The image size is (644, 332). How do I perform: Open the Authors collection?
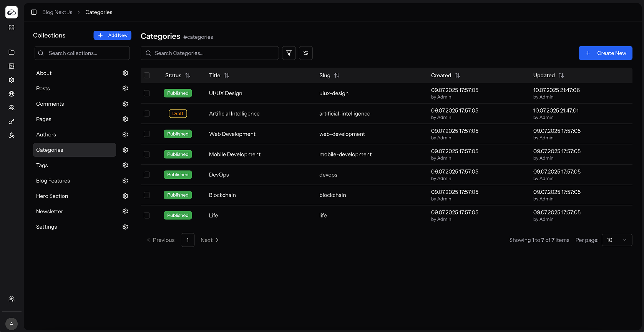(75, 134)
